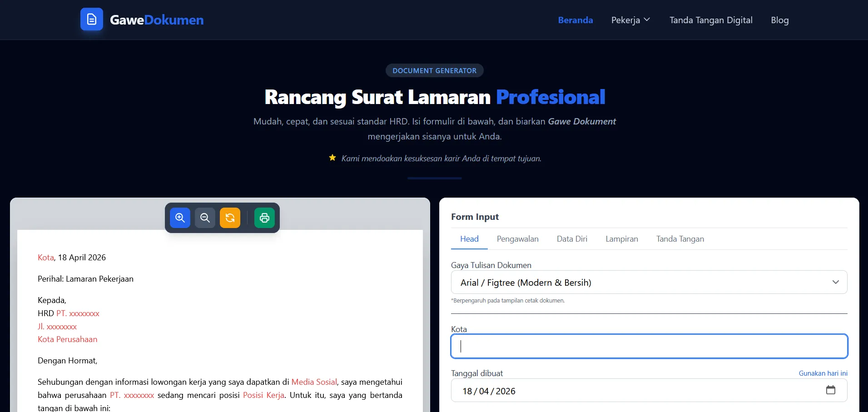Click the zoom in magnifier icon
Screen dimensions: 868x412
[x=180, y=218]
